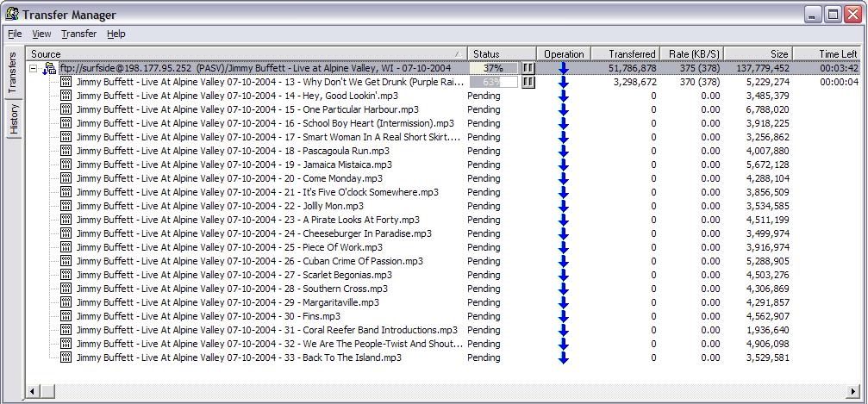Click mp3 icon for Cheeseburger In Paradise
Viewport: 868px width, 404px height.
[66, 233]
